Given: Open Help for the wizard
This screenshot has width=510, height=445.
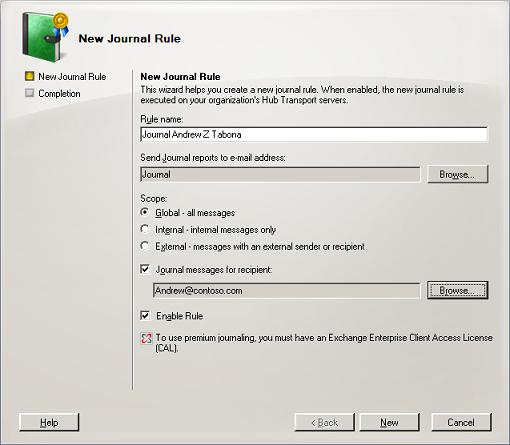Looking at the screenshot, I should point(49,422).
